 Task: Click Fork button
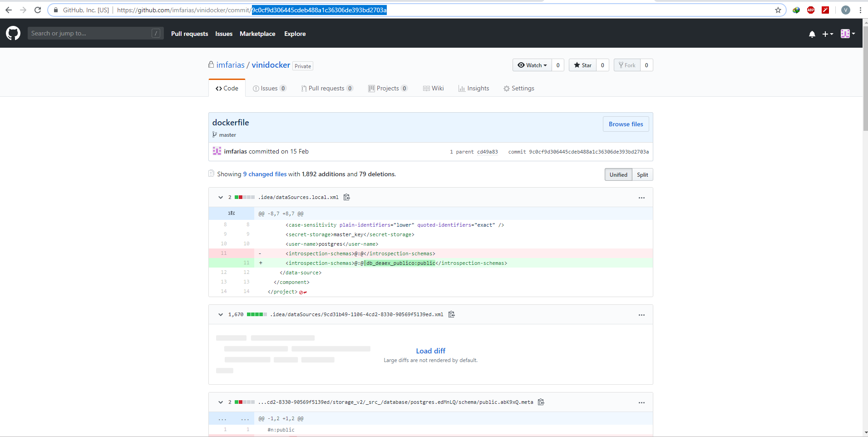coord(627,65)
